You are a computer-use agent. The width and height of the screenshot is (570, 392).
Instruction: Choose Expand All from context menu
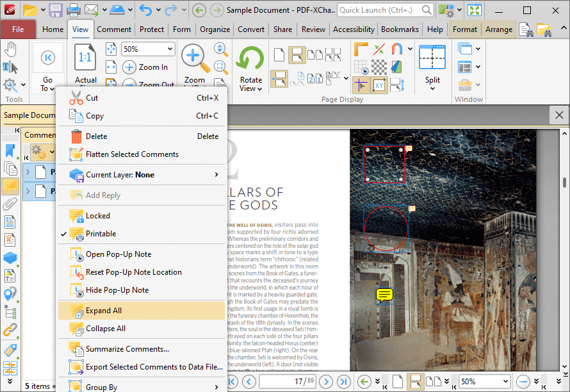pyautogui.click(x=142, y=311)
